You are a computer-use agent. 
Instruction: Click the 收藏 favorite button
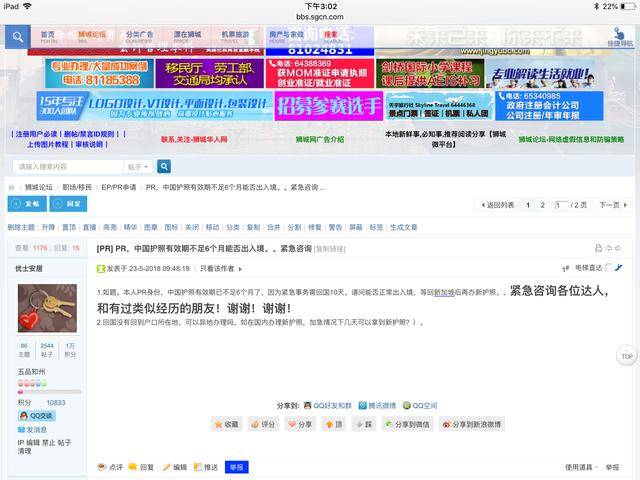tap(227, 424)
